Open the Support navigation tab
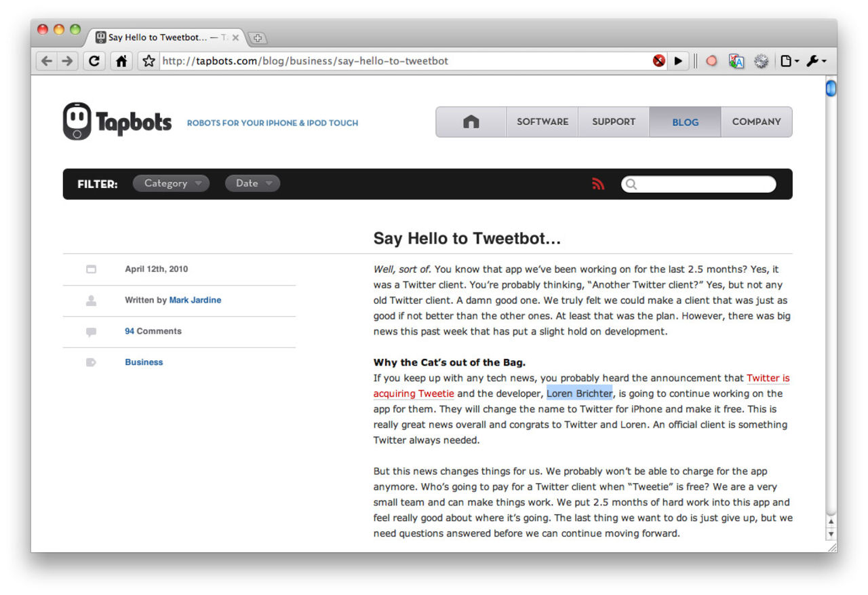The width and height of the screenshot is (868, 595). click(x=614, y=122)
